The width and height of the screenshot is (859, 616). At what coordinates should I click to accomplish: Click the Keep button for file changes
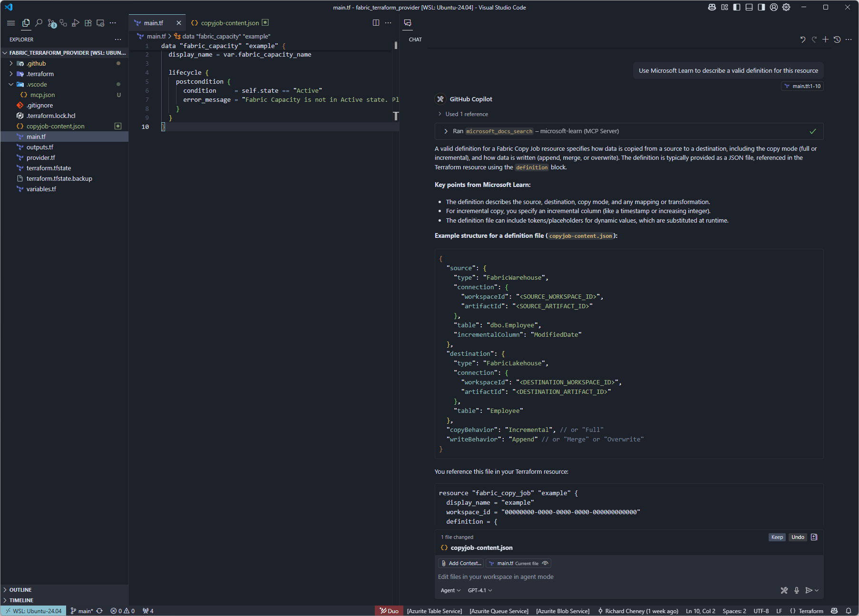pos(777,537)
